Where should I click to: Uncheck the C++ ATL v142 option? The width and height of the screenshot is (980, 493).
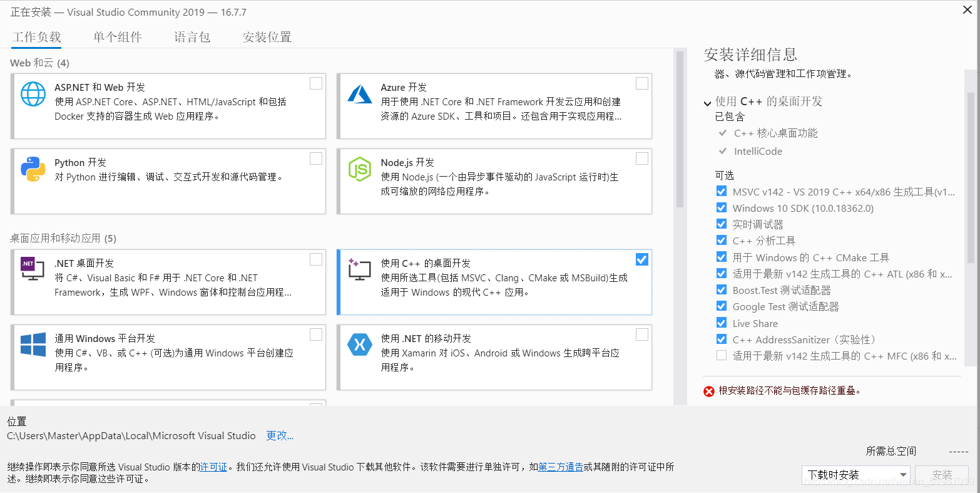(722, 273)
